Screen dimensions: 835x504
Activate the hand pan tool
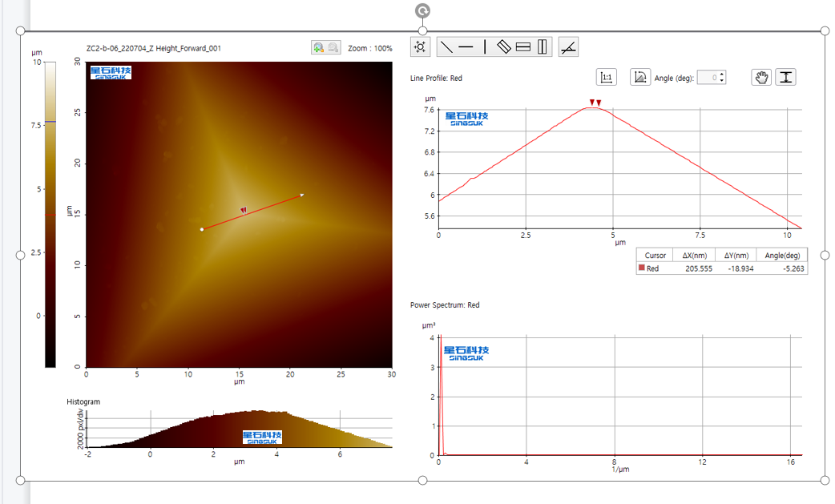click(761, 77)
